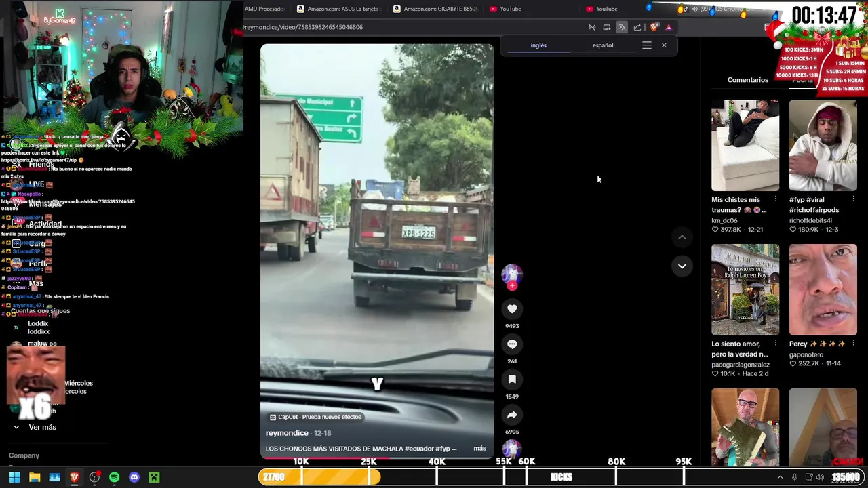The image size is (868, 488).
Task: Save the video with the bookmark icon
Action: pos(512,380)
